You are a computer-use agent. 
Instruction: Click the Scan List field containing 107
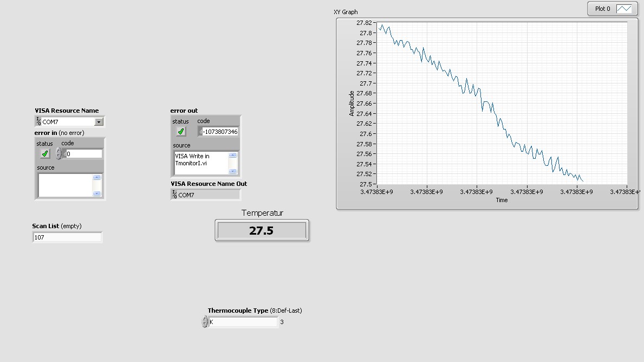(x=67, y=237)
